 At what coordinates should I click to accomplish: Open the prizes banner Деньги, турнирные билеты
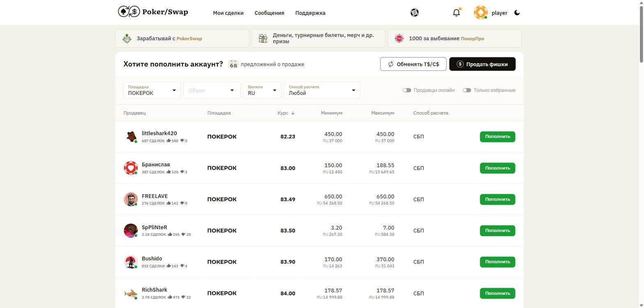(318, 39)
